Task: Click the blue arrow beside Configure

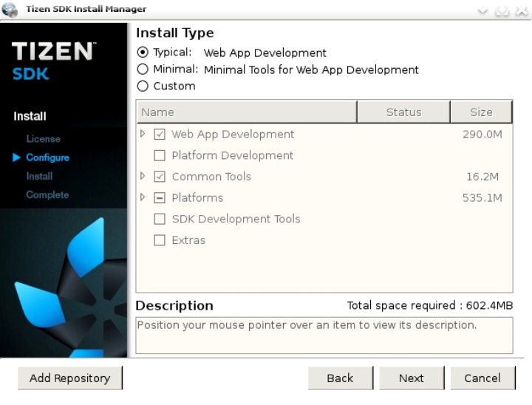Action: (16, 157)
